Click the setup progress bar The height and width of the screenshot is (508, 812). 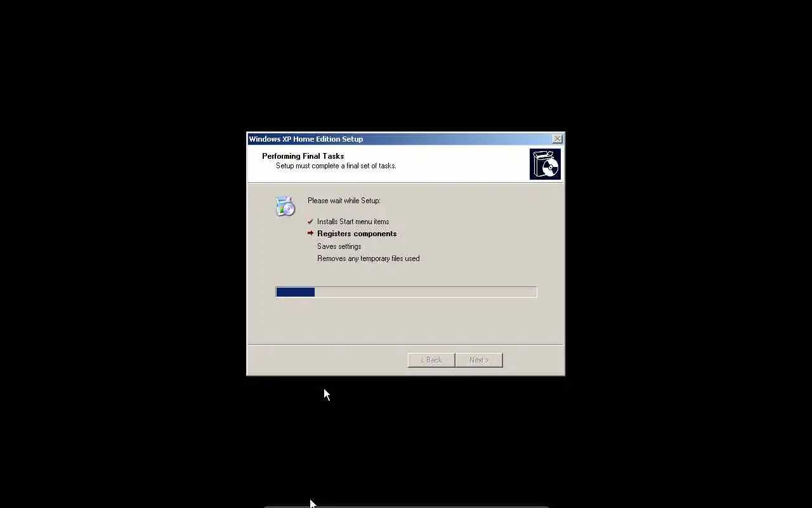tap(406, 292)
